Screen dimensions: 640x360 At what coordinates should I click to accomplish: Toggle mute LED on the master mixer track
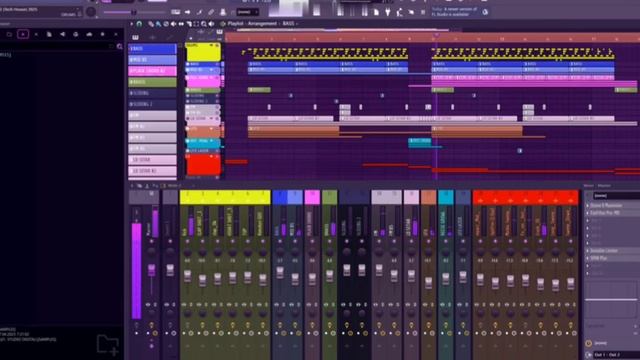(151, 241)
